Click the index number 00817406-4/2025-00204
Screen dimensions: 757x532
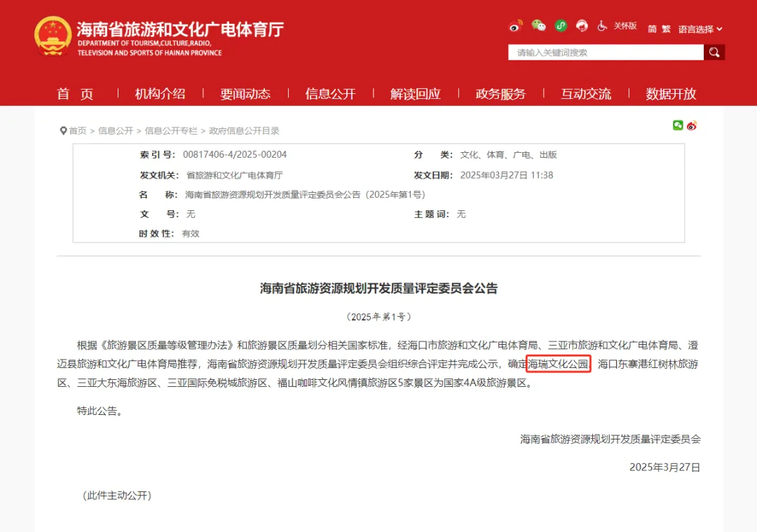point(235,154)
